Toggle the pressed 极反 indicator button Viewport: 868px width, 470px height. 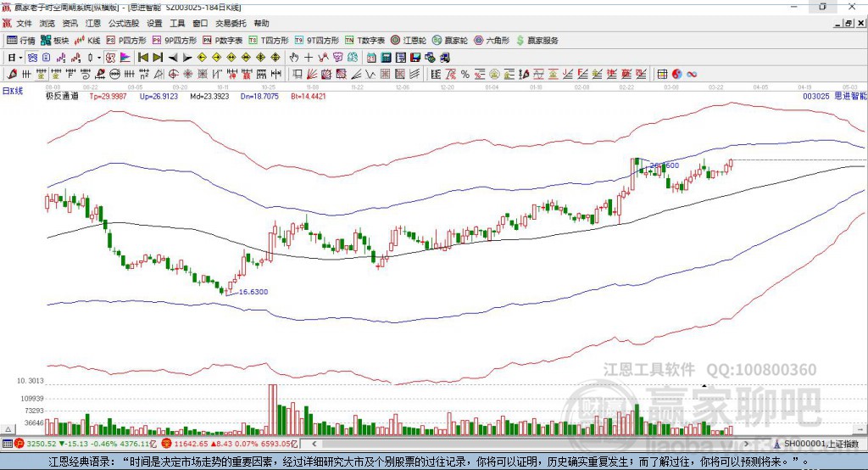(x=110, y=58)
